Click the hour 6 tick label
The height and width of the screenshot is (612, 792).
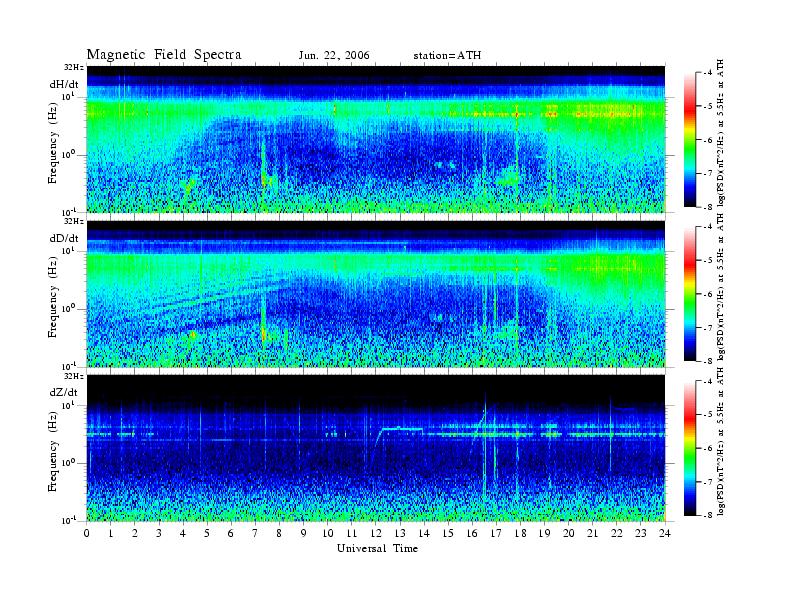(x=231, y=534)
